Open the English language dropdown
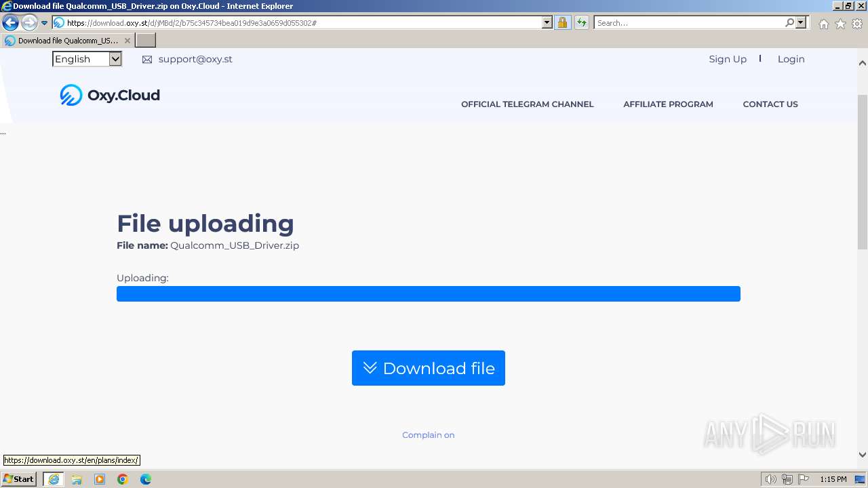Viewport: 868px width, 488px height. click(87, 59)
